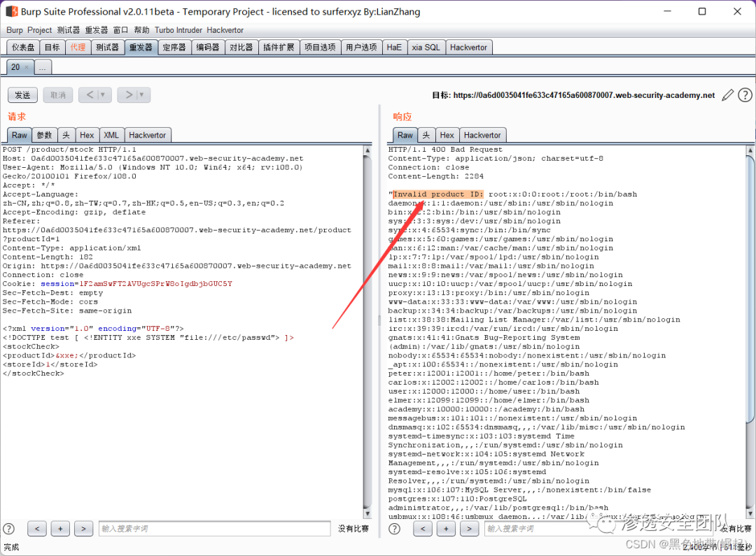This screenshot has width=756, height=556.
Task: Click the plus button in request search bar
Action: (60, 529)
